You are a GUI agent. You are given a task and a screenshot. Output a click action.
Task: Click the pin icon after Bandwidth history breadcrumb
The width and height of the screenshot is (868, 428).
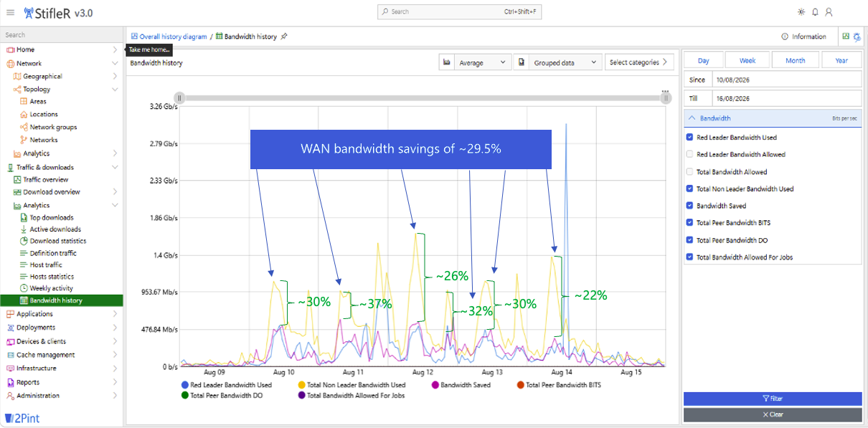click(284, 37)
